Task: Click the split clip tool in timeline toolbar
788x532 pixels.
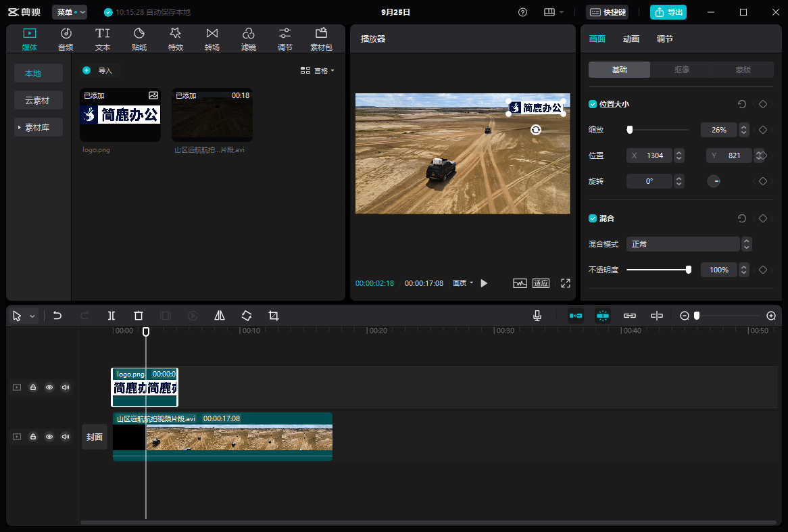Action: [x=112, y=316]
